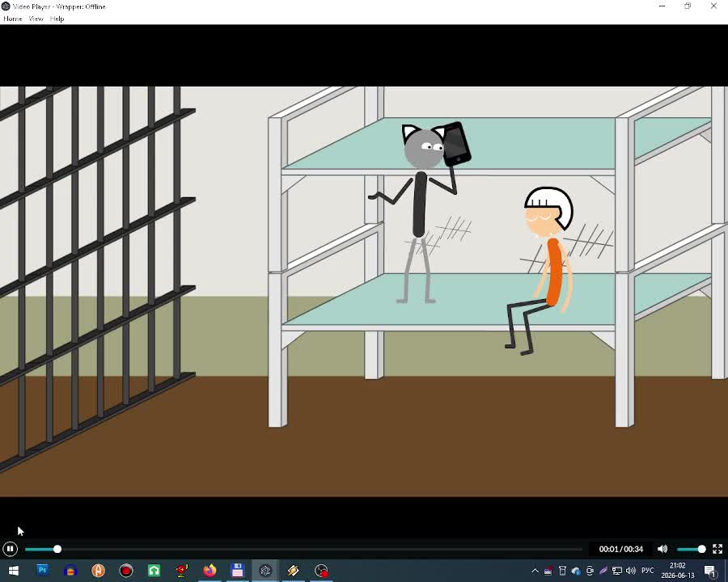Open the green headphones app on the taskbar

(x=154, y=571)
